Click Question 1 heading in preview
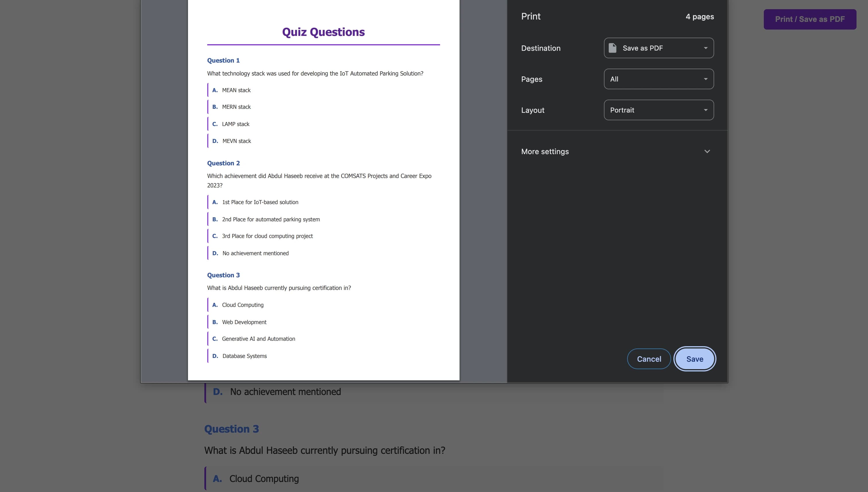This screenshot has height=492, width=868. [x=223, y=61]
